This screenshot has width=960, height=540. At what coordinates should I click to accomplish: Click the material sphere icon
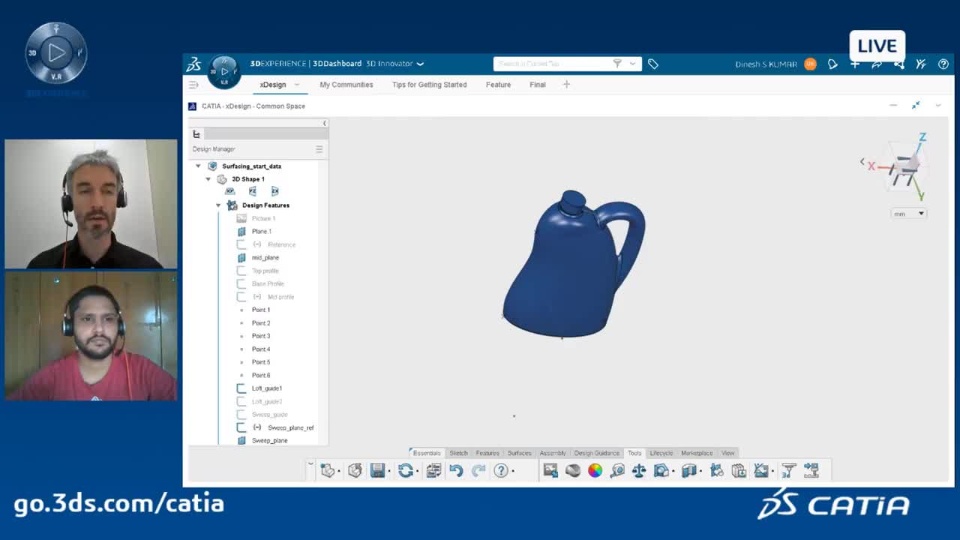point(572,470)
